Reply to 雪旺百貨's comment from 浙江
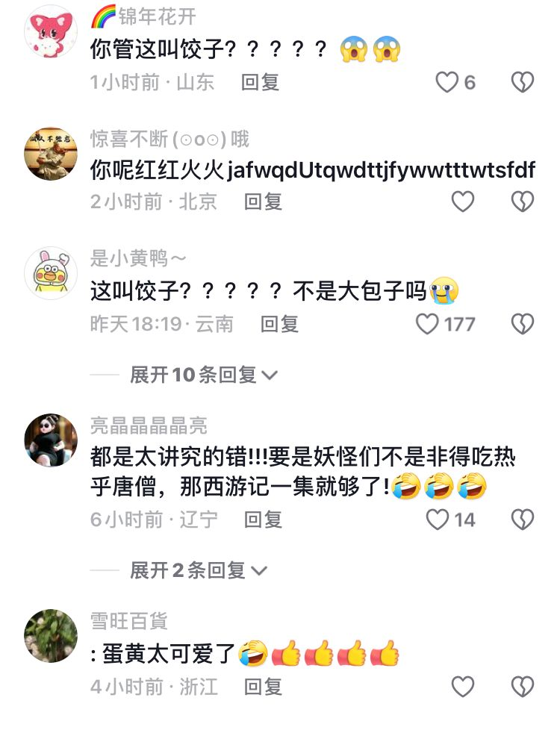 [264, 687]
